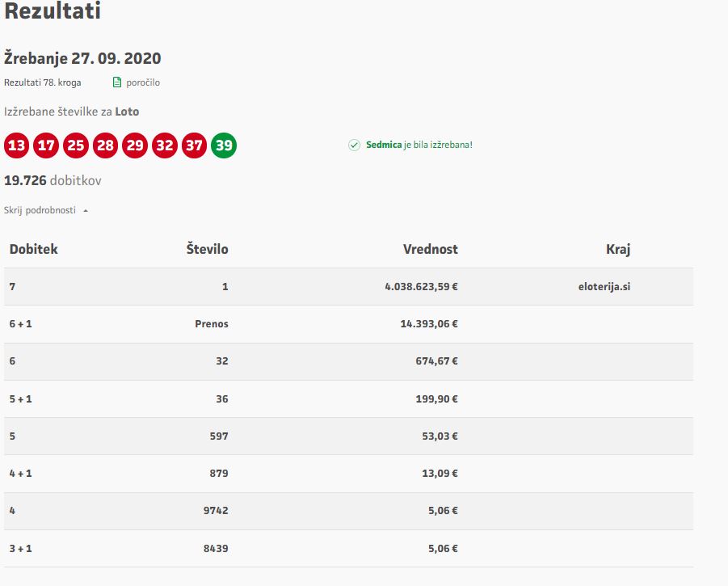Click the Prenos cell in the 6 + 1 row
This screenshot has height=586, width=728.
click(212, 323)
